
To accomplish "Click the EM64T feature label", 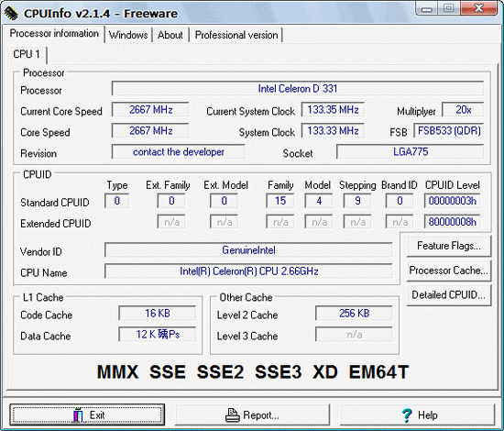I will pyautogui.click(x=378, y=371).
